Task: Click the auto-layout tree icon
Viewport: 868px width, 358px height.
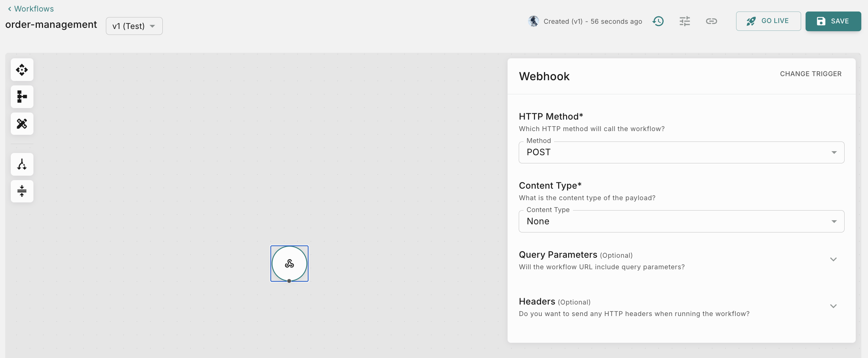Action: tap(22, 97)
